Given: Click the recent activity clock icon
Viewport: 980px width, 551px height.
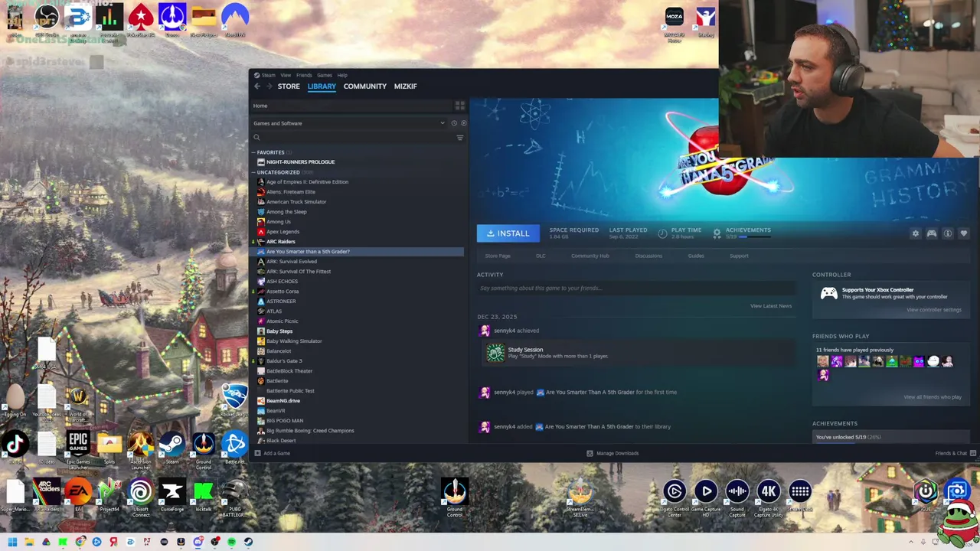Looking at the screenshot, I should pos(454,123).
